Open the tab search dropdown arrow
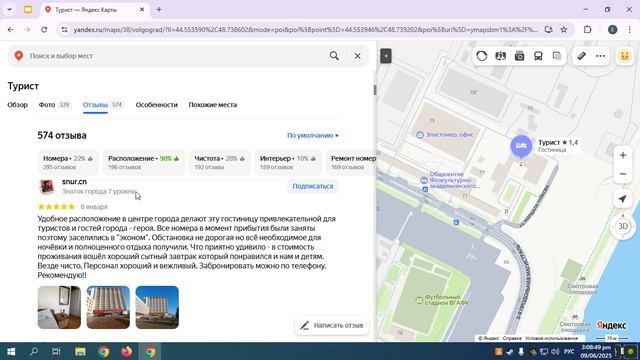The width and height of the screenshot is (640, 360). coord(9,9)
